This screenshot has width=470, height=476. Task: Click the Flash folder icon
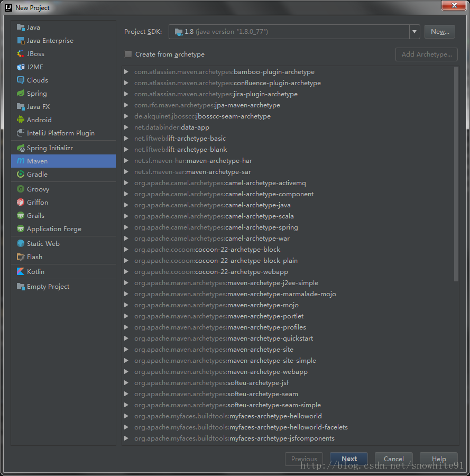pos(21,257)
